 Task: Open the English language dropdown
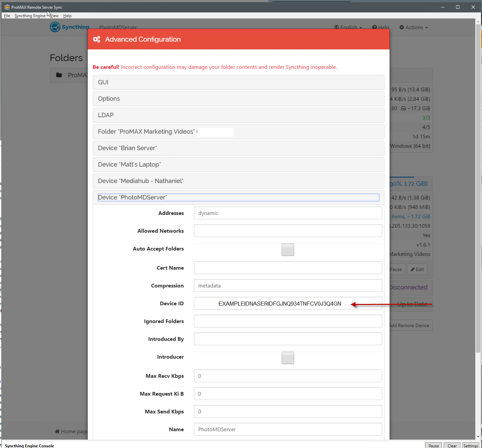coord(348,27)
